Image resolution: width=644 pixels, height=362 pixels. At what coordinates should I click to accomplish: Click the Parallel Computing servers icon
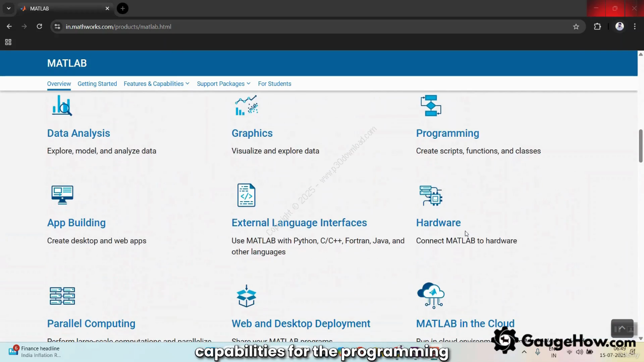[62, 296]
